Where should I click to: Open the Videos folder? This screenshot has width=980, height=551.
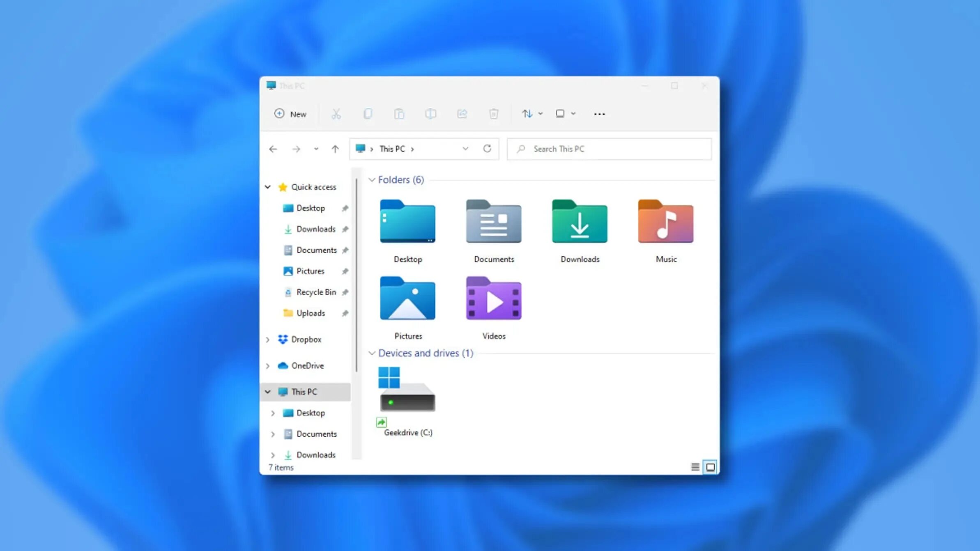tap(494, 307)
